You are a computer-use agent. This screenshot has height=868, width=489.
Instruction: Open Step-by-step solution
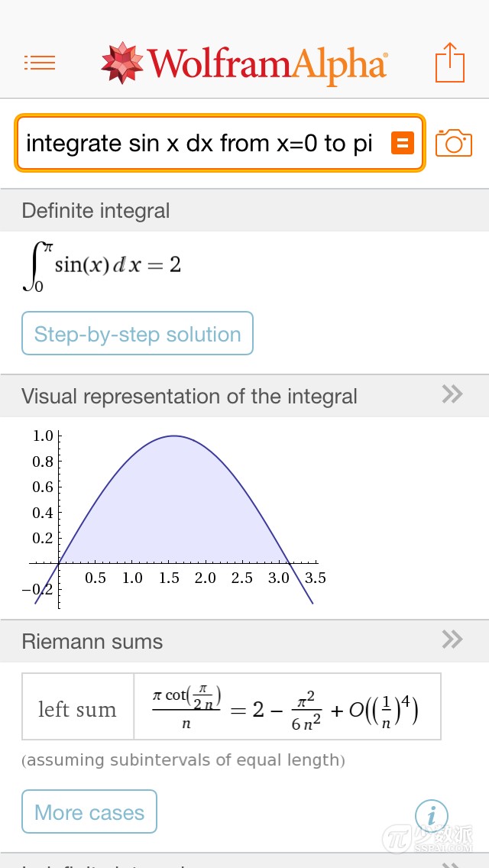tap(138, 334)
